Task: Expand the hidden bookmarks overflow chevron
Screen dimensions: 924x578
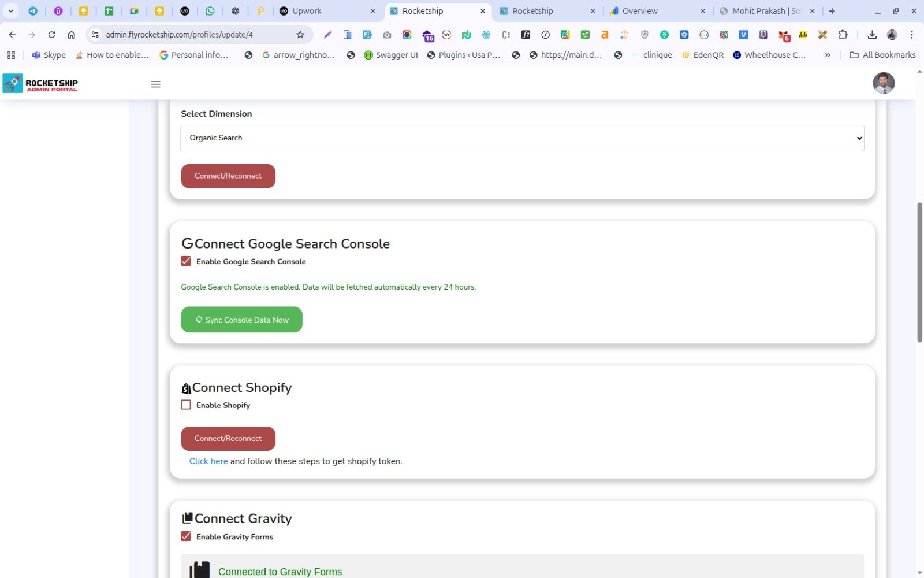Action: coord(827,55)
